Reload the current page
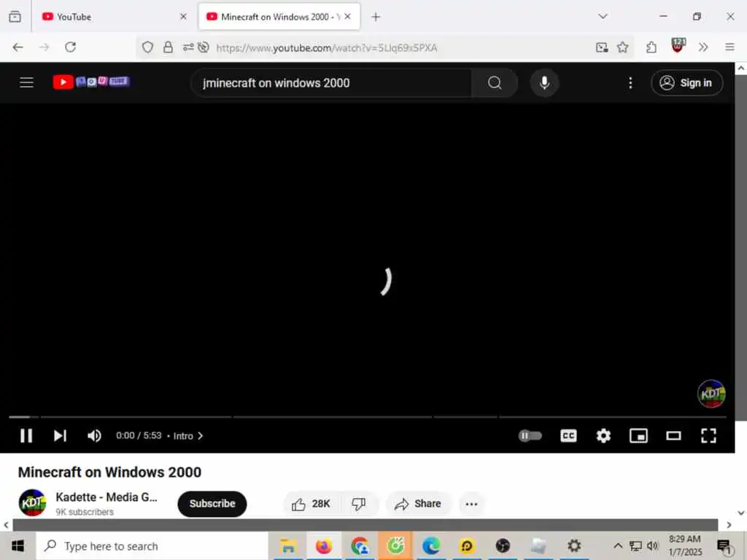The height and width of the screenshot is (560, 747). 71,47
